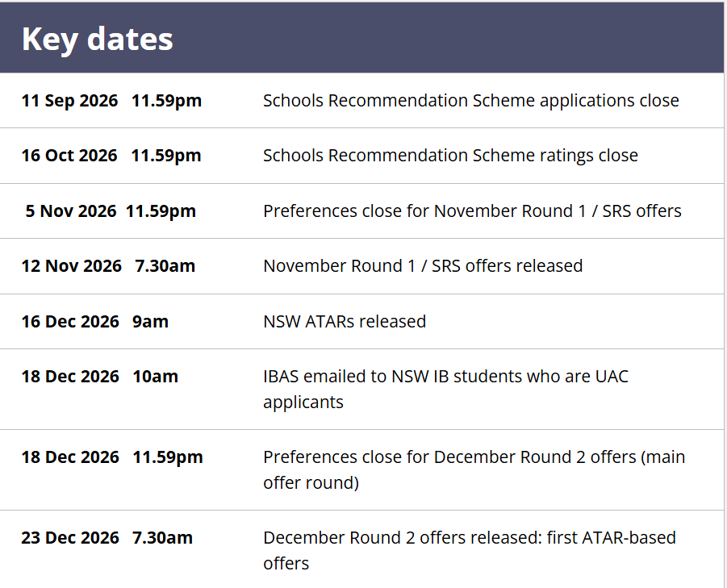Viewport: 727px width, 588px height.
Task: Click Schools Recommendation Scheme ratings close text
Action: tap(451, 156)
